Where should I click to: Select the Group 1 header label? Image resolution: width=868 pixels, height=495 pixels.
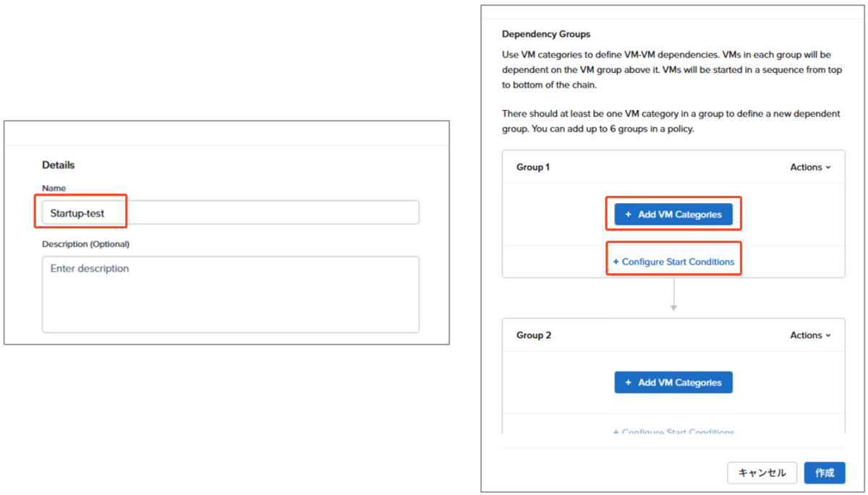point(533,167)
